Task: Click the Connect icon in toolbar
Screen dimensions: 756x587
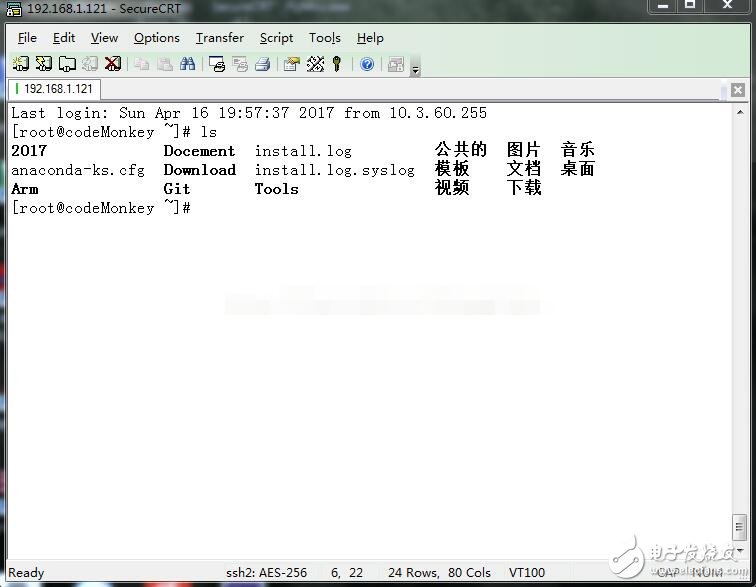Action: coord(20,64)
